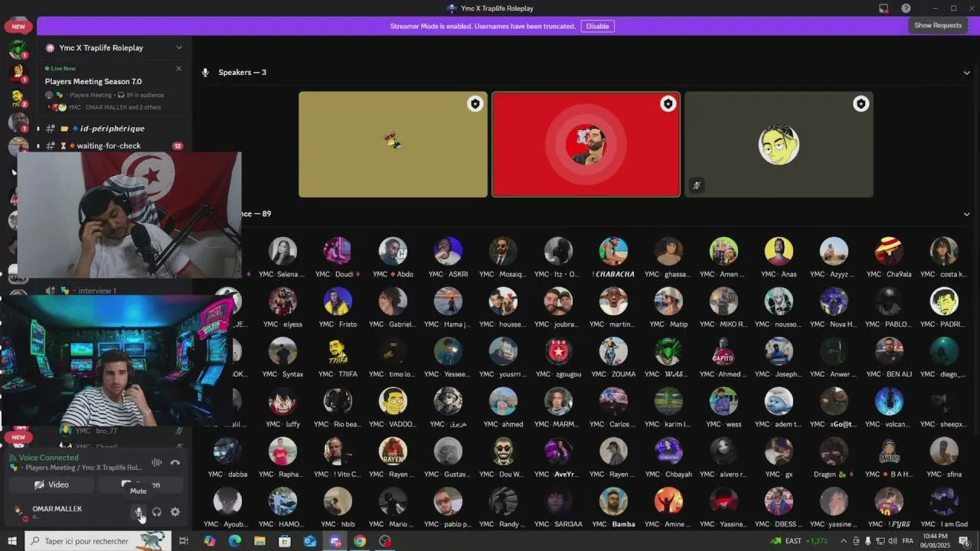Disable Streamer Mode from the purple banner
980x551 pixels.
pos(597,26)
